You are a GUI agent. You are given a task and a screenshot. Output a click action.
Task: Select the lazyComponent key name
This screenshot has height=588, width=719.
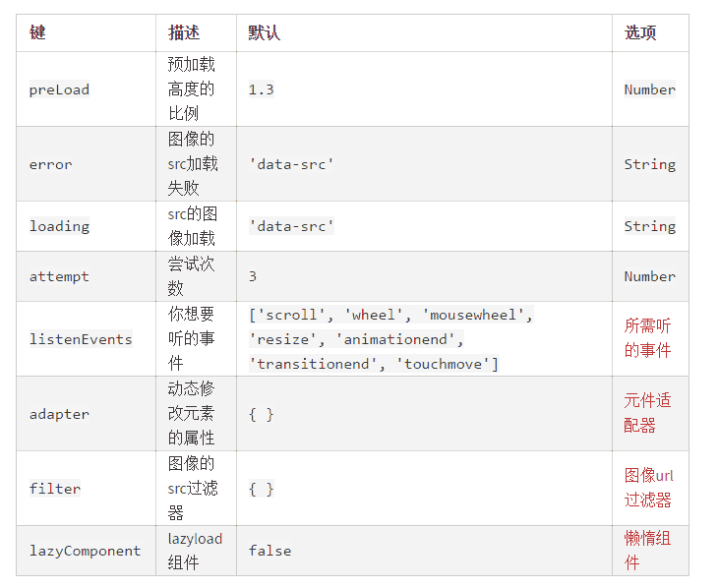click(85, 551)
